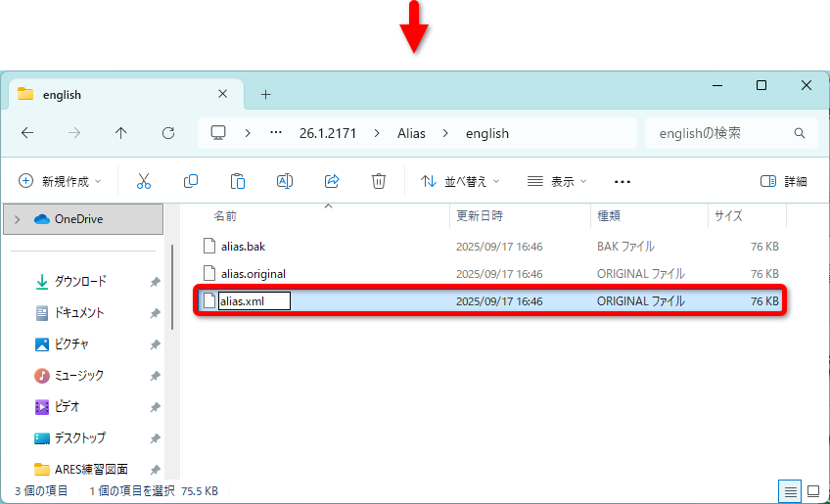Unpin デスクトップ using its pin icon
The image size is (830, 504).
pyautogui.click(x=155, y=438)
